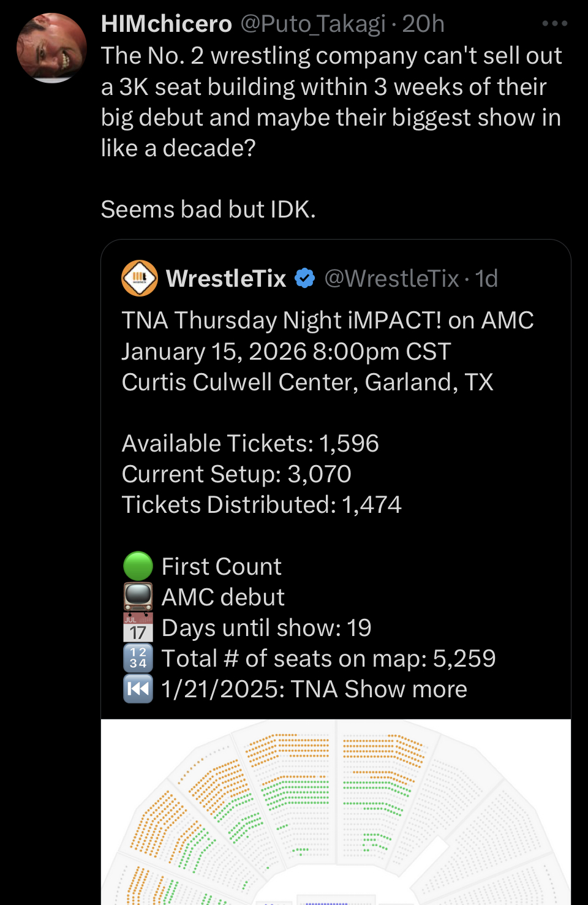Screen dimensions: 588x905
Task: Tap the 1234 numbers emoji
Action: pyautogui.click(x=138, y=658)
